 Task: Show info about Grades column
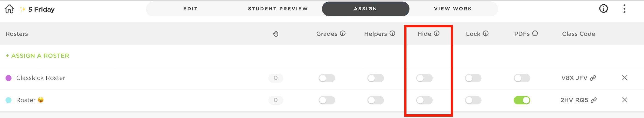[343, 33]
